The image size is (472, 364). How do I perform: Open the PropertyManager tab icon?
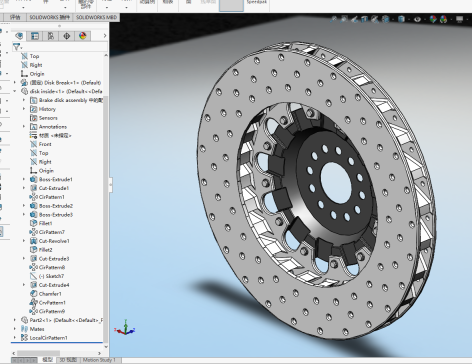pyautogui.click(x=35, y=36)
